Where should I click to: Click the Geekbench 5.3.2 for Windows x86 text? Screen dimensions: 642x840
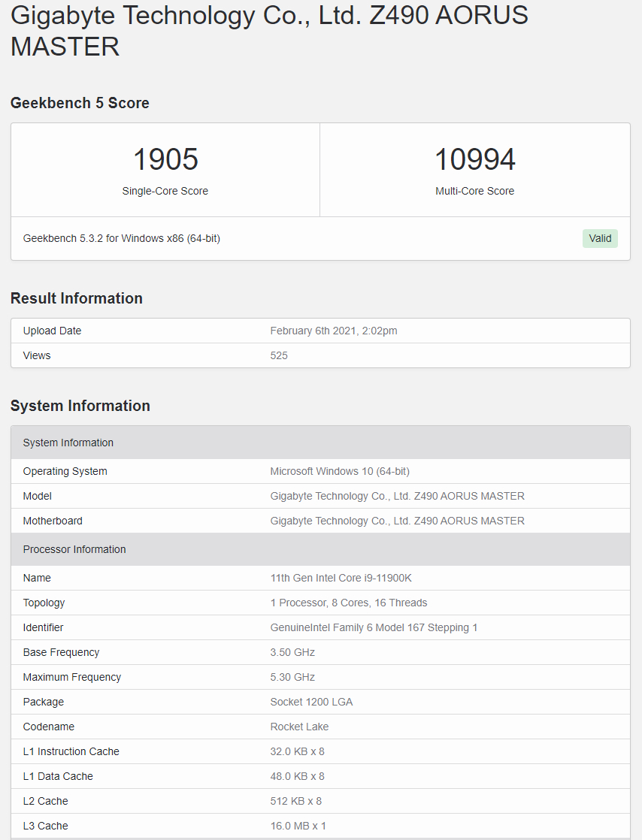click(122, 238)
